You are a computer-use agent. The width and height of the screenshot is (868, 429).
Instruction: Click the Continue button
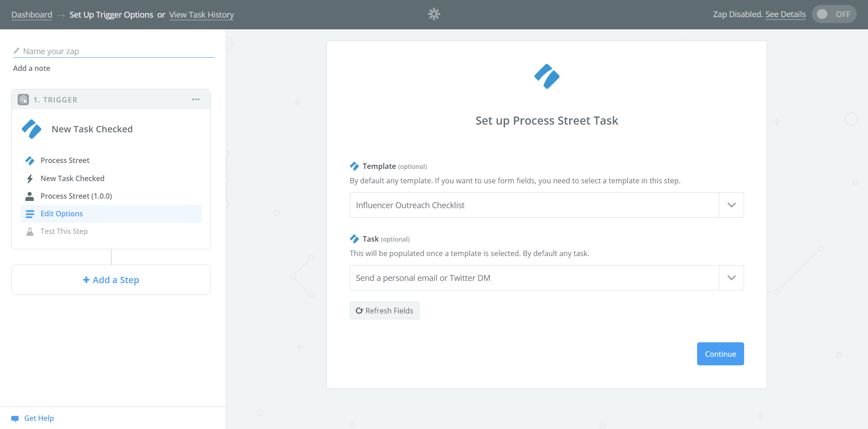[x=720, y=354]
